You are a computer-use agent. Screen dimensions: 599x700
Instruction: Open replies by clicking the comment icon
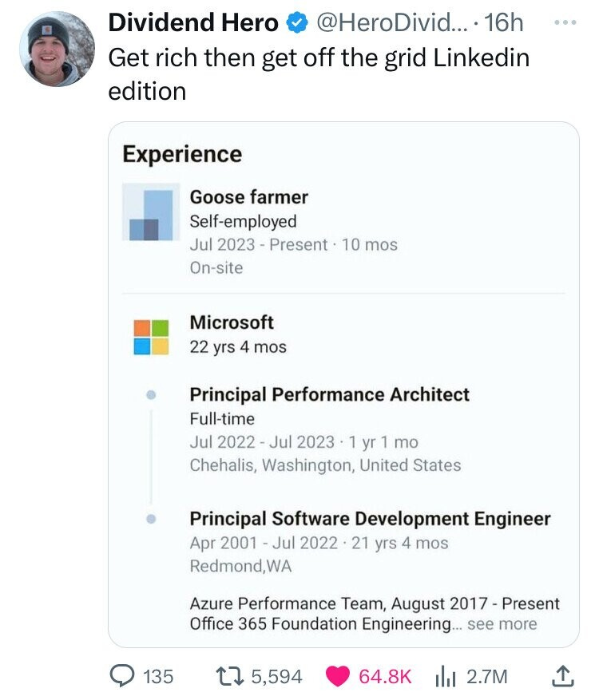[x=121, y=675]
